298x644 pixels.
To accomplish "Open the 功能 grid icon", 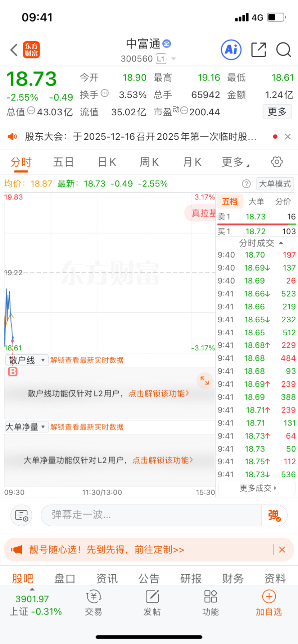I will (211, 597).
